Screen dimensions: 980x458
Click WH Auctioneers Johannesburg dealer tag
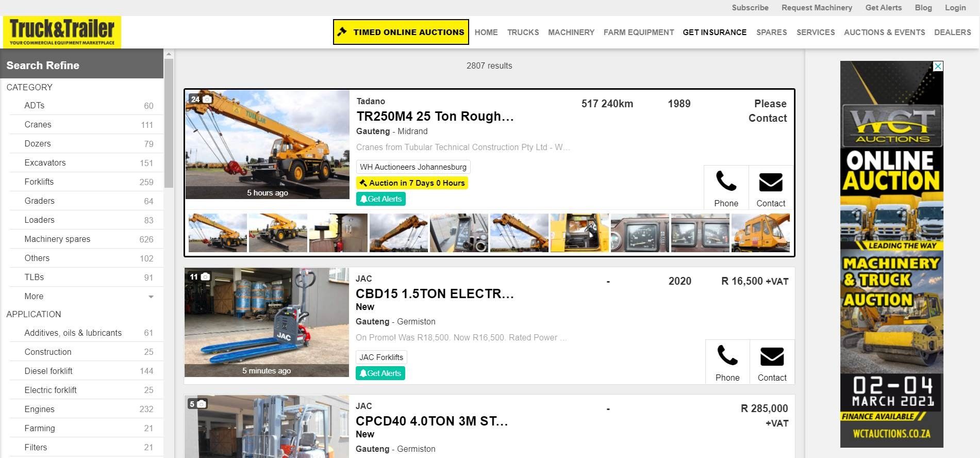(413, 167)
